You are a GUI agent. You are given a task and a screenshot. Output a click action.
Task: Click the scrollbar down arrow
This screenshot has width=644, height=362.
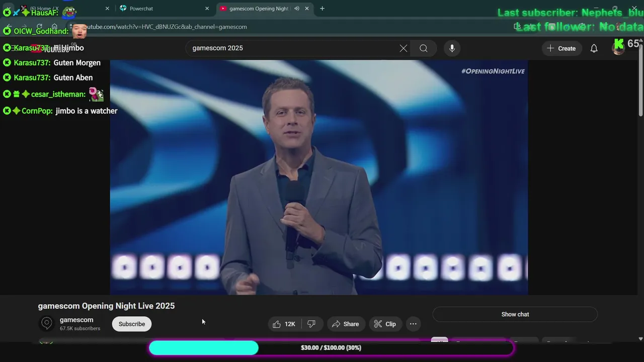click(x=640, y=339)
